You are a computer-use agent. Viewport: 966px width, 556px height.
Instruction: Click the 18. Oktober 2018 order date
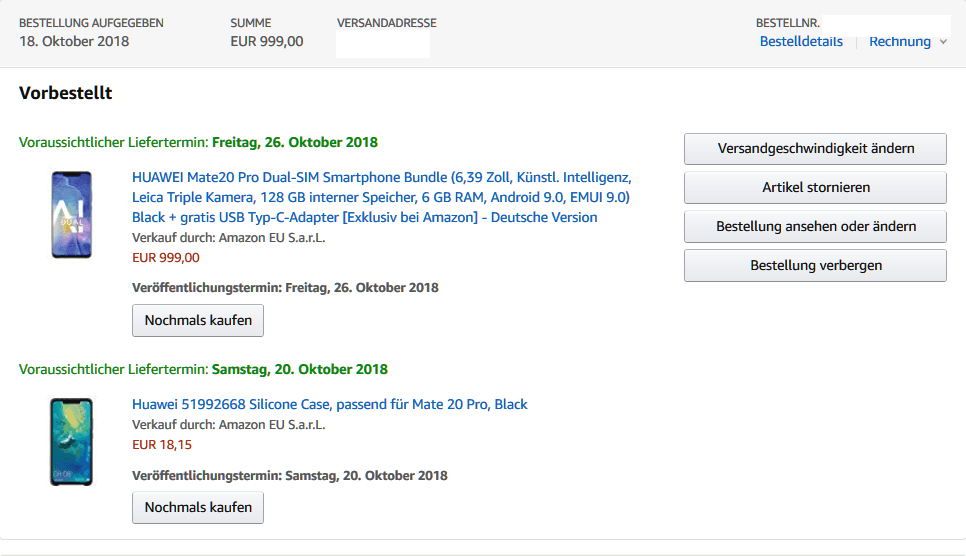[74, 41]
